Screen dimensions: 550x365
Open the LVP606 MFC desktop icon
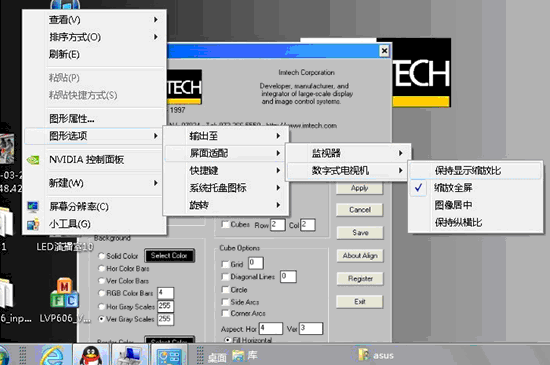(65, 293)
